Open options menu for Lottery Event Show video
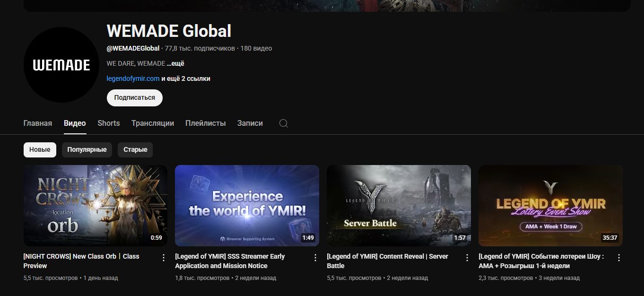This screenshot has height=296, width=644. pos(619,258)
